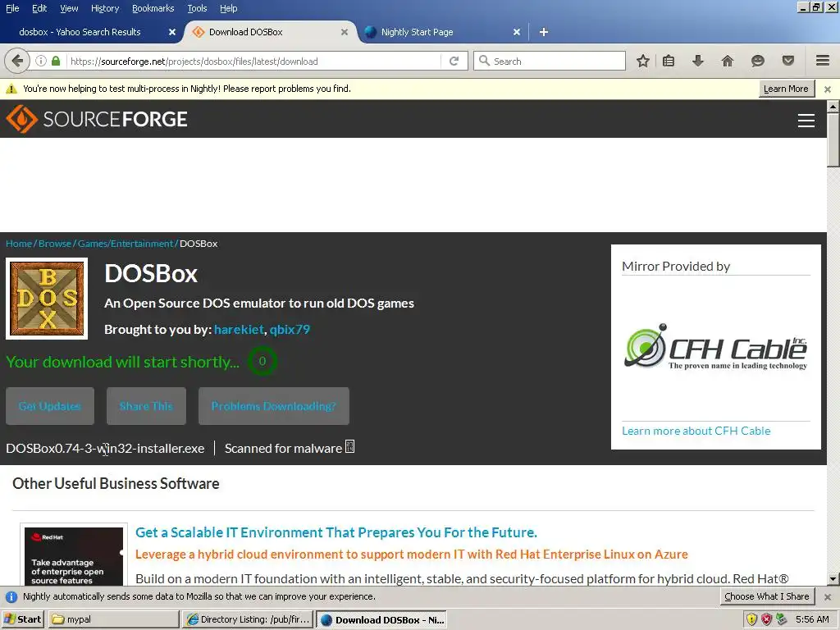Open a new tab with plus button
This screenshot has width=840, height=630.
pyautogui.click(x=543, y=32)
